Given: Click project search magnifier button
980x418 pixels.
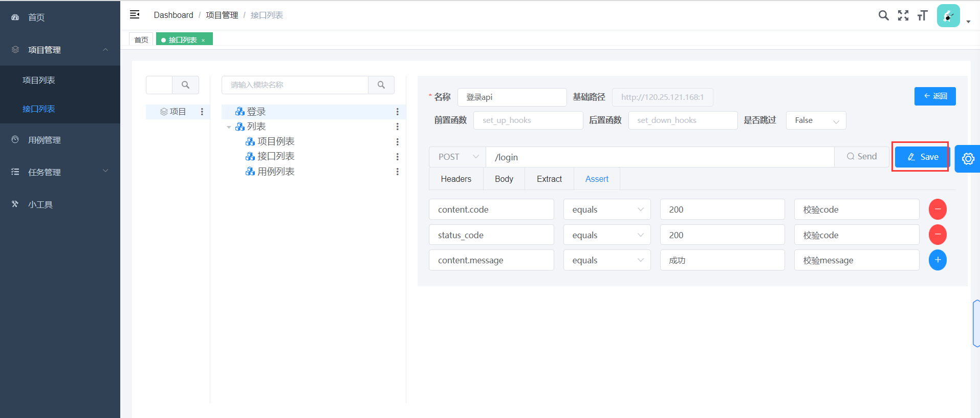Looking at the screenshot, I should [x=185, y=85].
